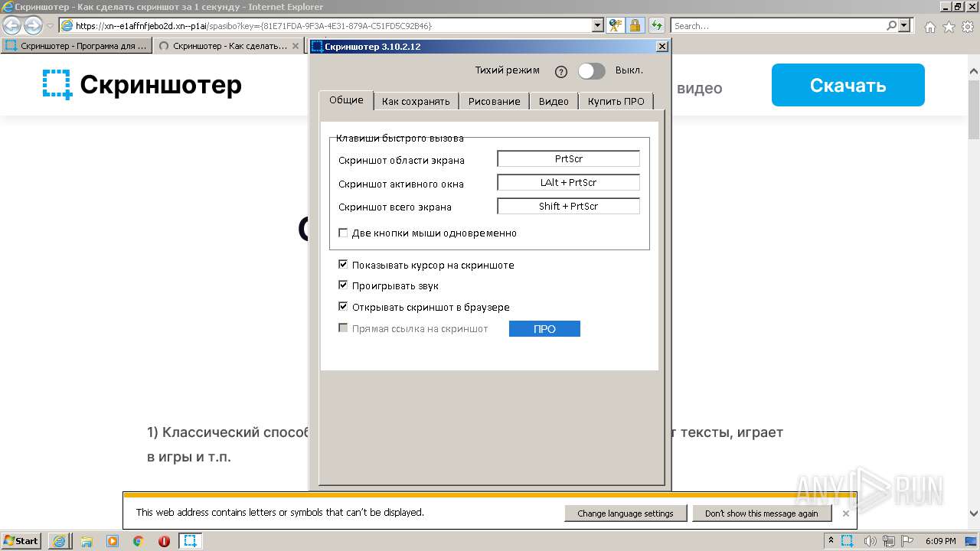The image size is (980, 551).
Task: Click the blue Скачать button on webpage
Action: (848, 85)
